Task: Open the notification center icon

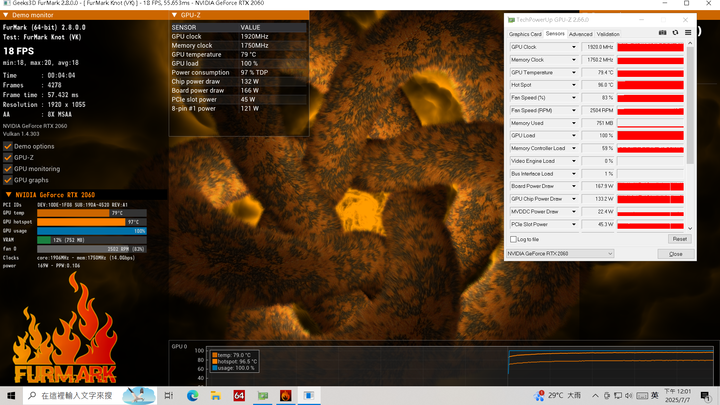Action: click(x=706, y=396)
